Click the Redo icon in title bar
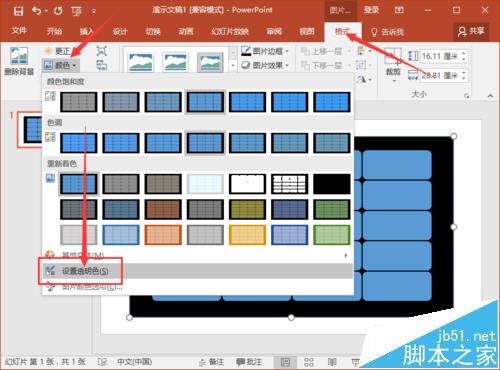The width and height of the screenshot is (500, 370). click(58, 11)
